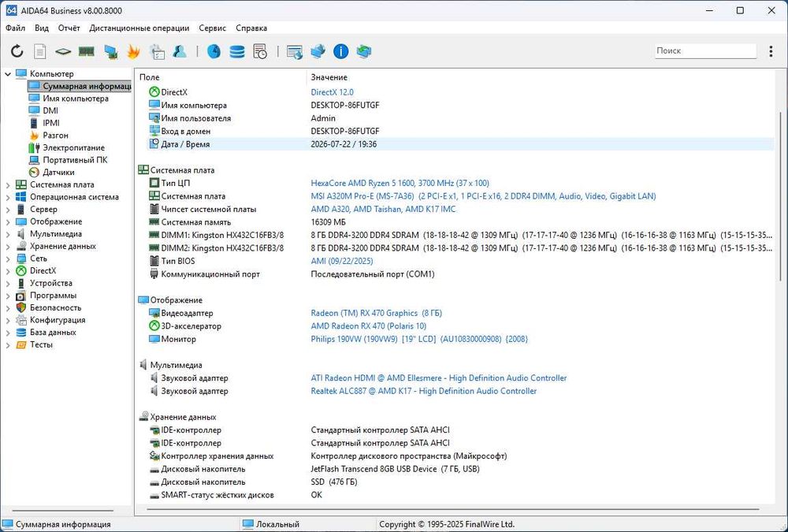Click the report wizard toolbar icon
Image resolution: width=788 pixels, height=532 pixels.
[x=158, y=51]
